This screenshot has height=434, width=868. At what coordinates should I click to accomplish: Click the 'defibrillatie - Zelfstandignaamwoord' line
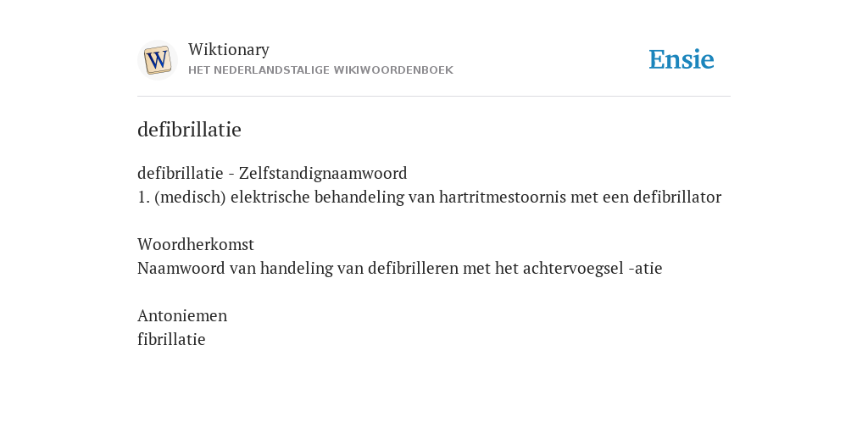click(x=272, y=173)
